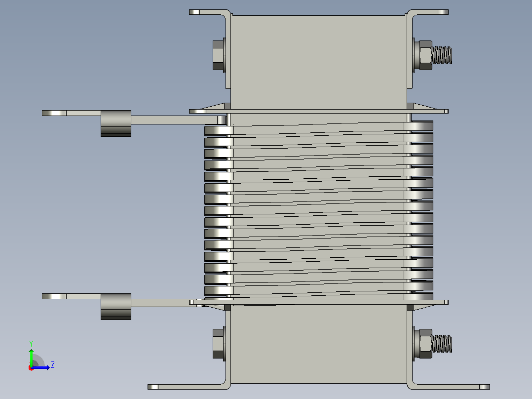Select the bobbin flange plate above the winding
This screenshot has height=399, width=532.
point(319,112)
